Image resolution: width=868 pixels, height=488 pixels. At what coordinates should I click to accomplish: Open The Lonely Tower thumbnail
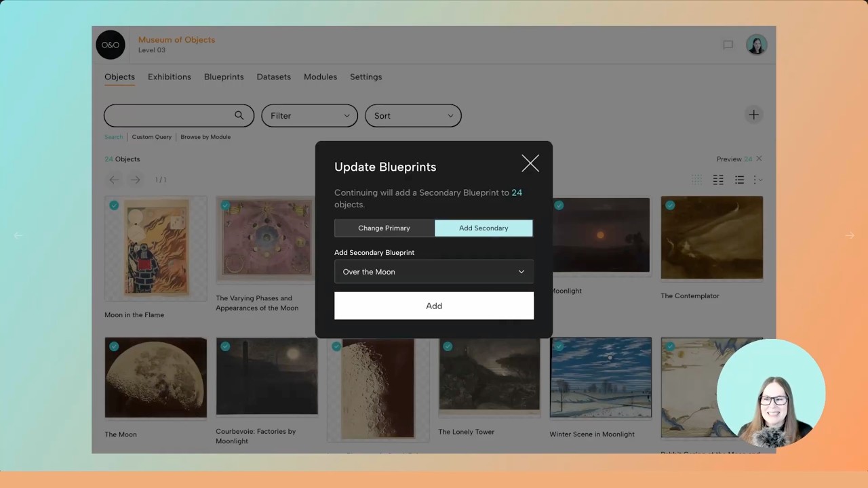tap(490, 377)
